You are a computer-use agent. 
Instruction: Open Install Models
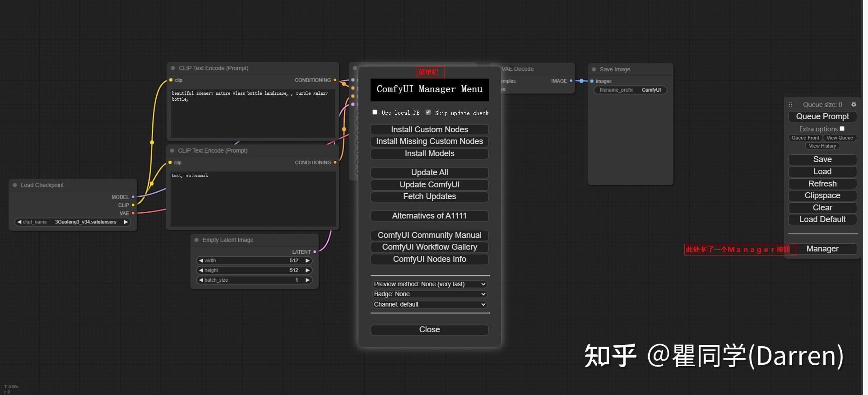tap(430, 153)
